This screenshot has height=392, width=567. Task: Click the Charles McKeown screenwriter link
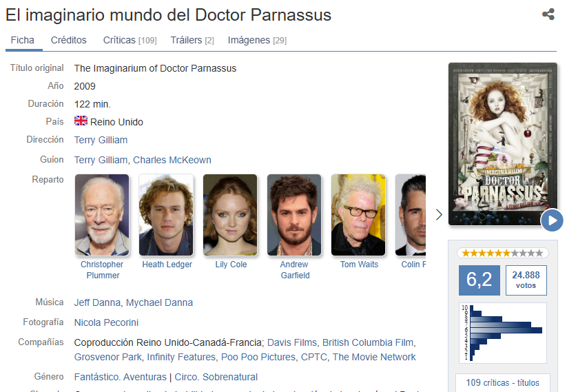[172, 160]
